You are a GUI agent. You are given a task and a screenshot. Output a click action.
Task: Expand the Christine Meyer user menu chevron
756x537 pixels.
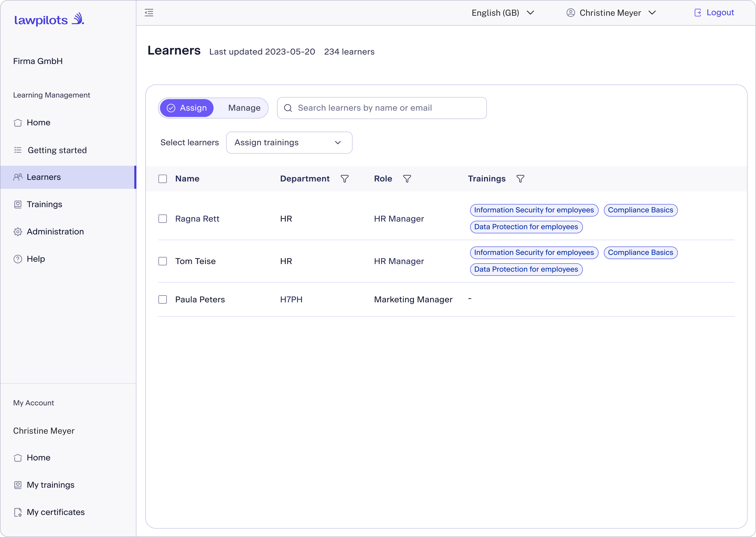click(x=652, y=13)
